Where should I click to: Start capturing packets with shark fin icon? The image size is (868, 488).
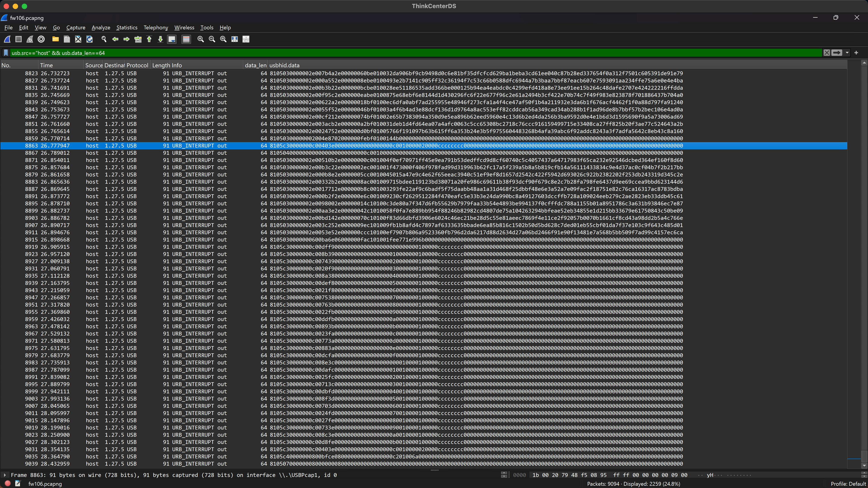[x=7, y=39]
